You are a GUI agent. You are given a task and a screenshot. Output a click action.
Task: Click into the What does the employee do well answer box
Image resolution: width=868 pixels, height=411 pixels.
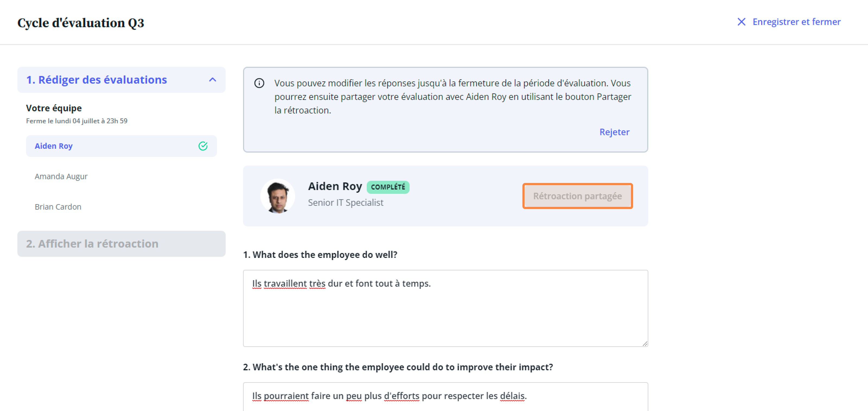[445, 308]
